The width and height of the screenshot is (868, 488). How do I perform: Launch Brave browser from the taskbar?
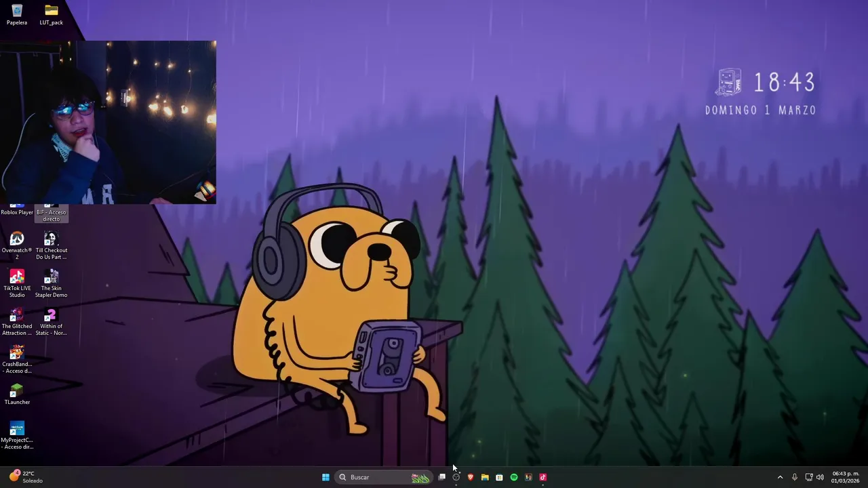pyautogui.click(x=470, y=477)
